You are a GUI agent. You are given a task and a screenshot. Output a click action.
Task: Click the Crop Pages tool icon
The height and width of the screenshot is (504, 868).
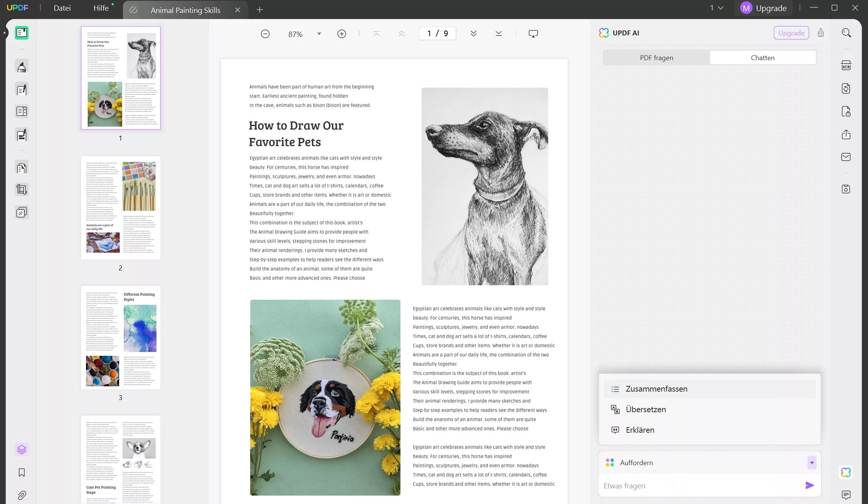pyautogui.click(x=22, y=189)
